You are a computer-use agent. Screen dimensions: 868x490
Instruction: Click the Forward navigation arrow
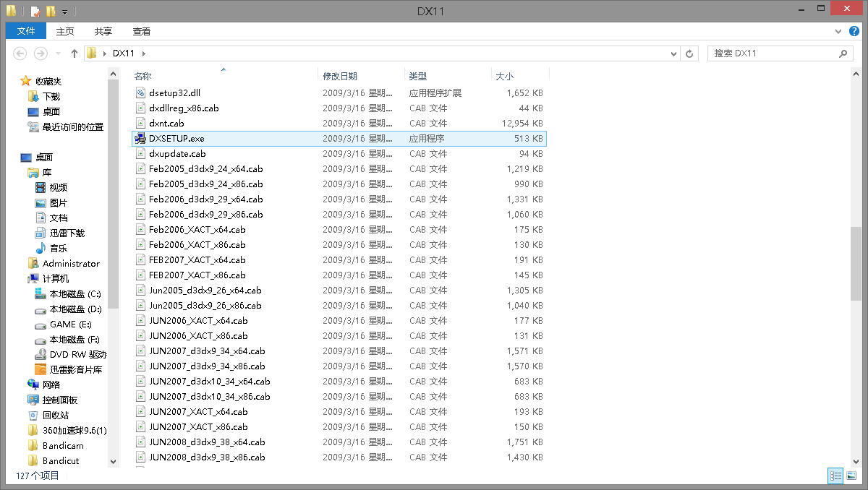click(41, 53)
